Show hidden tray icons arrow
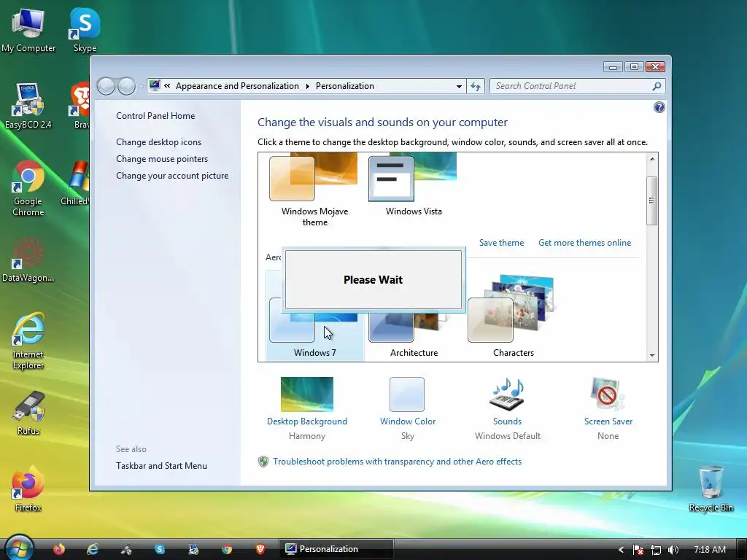 pyautogui.click(x=622, y=550)
